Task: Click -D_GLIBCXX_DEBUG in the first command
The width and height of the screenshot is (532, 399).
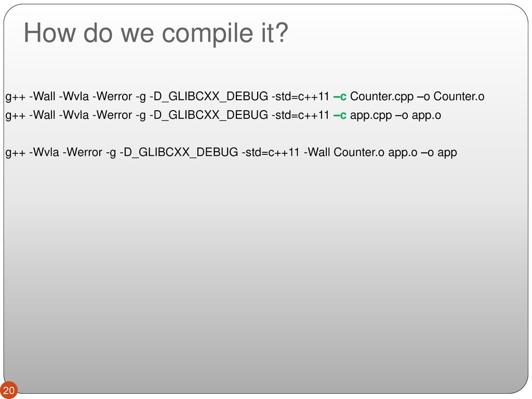Action: (x=209, y=97)
